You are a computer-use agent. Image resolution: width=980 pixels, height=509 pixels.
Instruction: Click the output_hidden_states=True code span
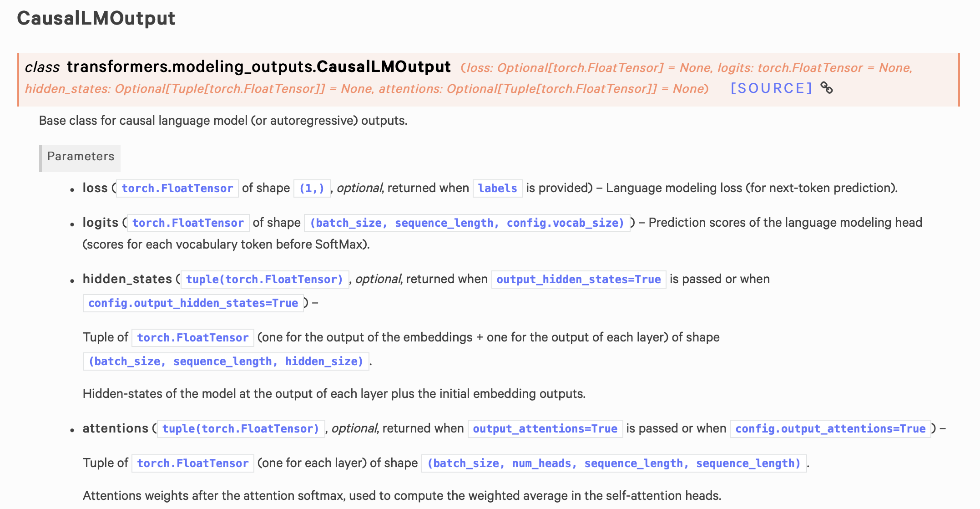click(578, 279)
